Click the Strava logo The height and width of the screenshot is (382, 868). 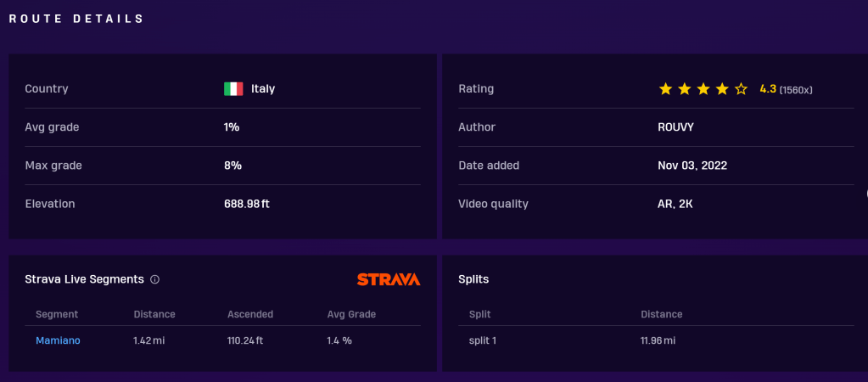pyautogui.click(x=389, y=279)
